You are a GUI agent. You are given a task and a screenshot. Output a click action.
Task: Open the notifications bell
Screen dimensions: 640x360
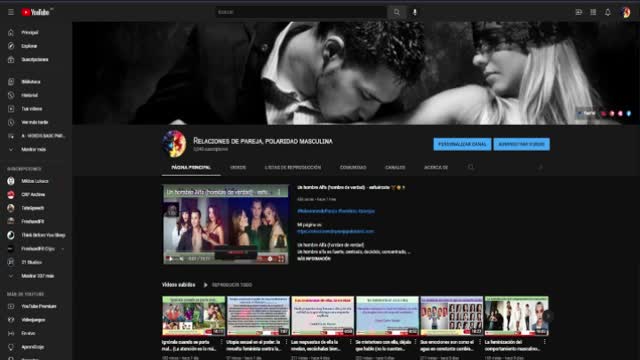click(608, 12)
